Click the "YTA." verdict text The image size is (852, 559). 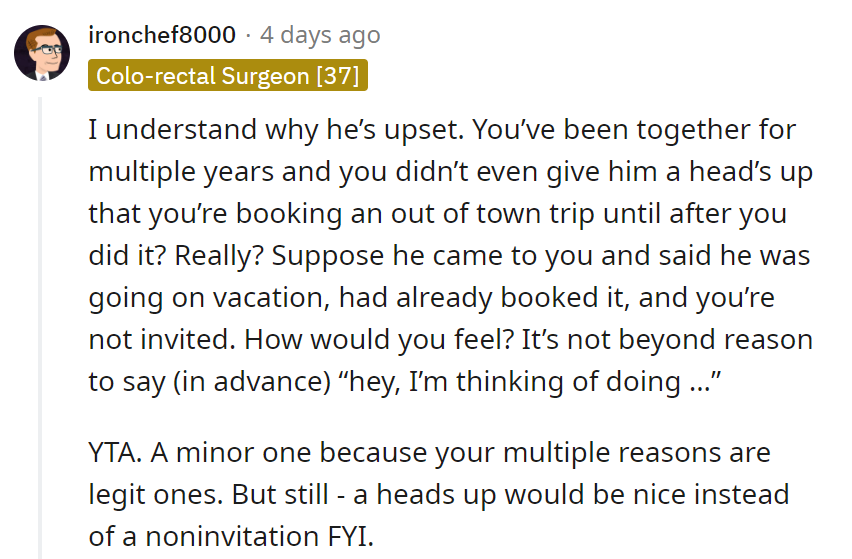click(115, 452)
